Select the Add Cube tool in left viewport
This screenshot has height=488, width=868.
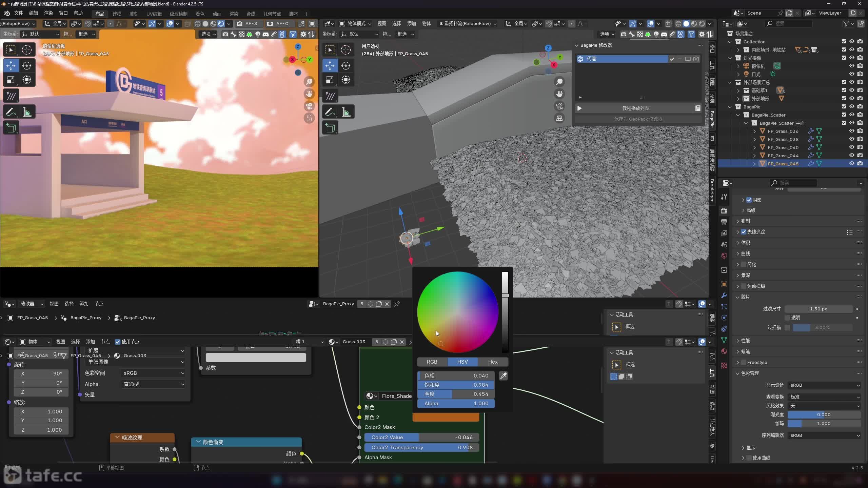tap(11, 128)
